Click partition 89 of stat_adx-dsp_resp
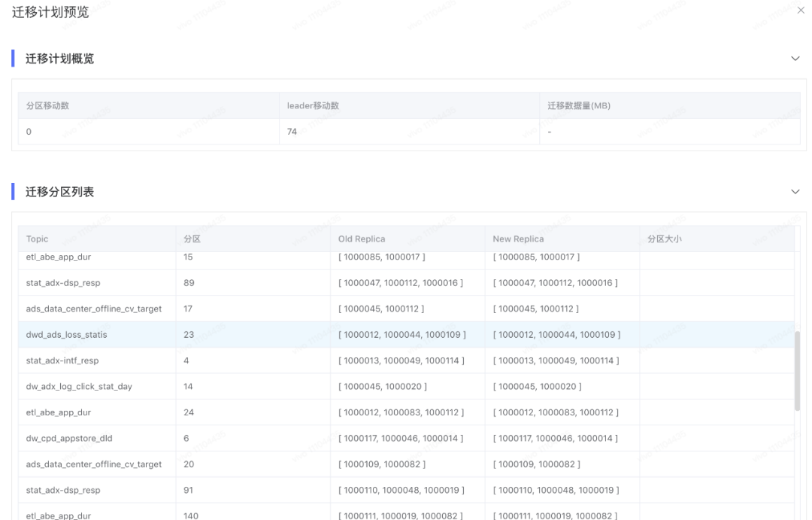The width and height of the screenshot is (812, 520). click(189, 283)
